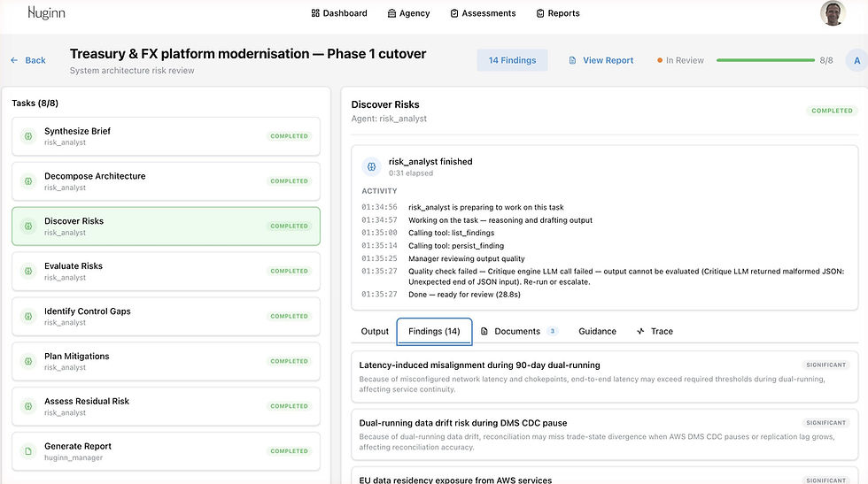Click the 'Manager reviewing output quality' log entry
The image size is (868, 484).
click(467, 258)
